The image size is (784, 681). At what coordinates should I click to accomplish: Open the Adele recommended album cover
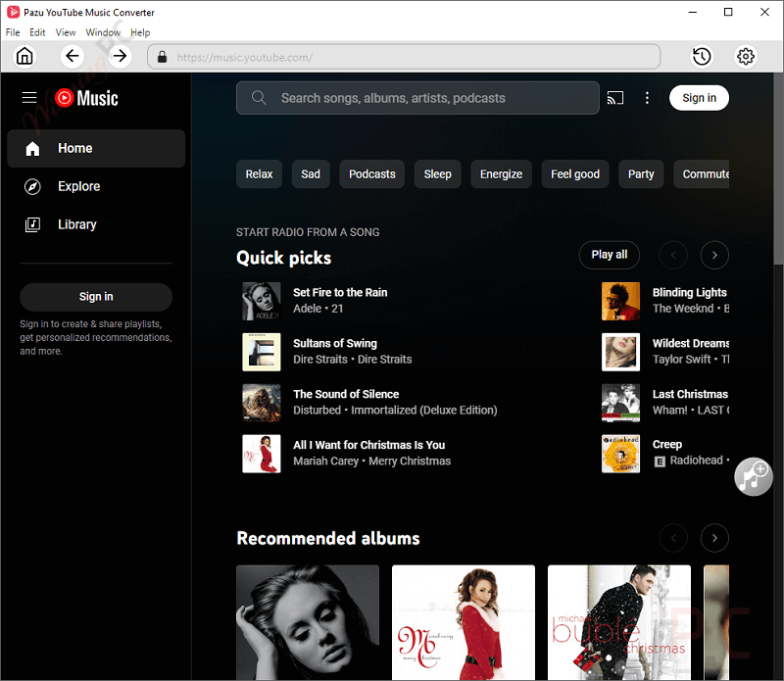[x=308, y=622]
